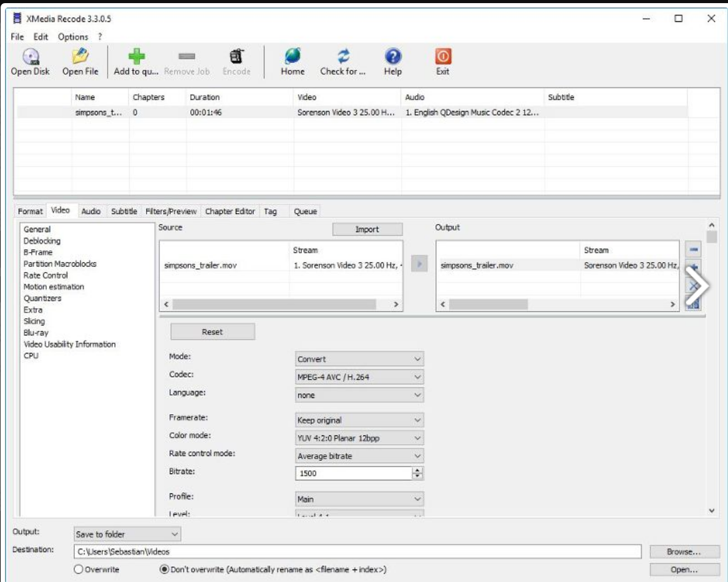This screenshot has height=582, width=728.
Task: Open the Options menu
Action: 73,37
